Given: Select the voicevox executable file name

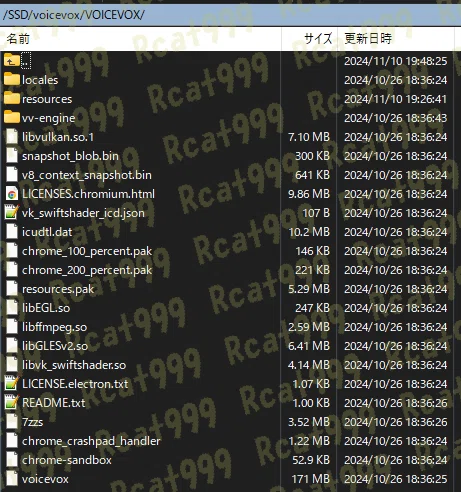Looking at the screenshot, I should point(45,479).
